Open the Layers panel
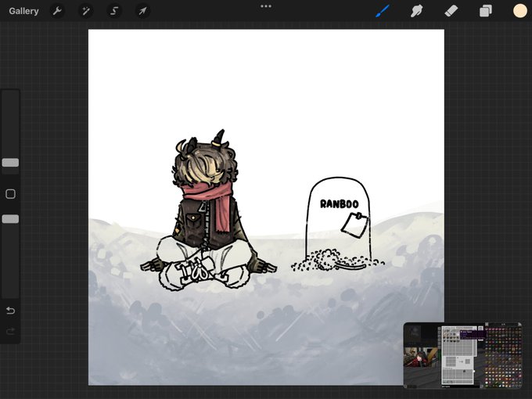This screenshot has height=399, width=532. point(486,11)
